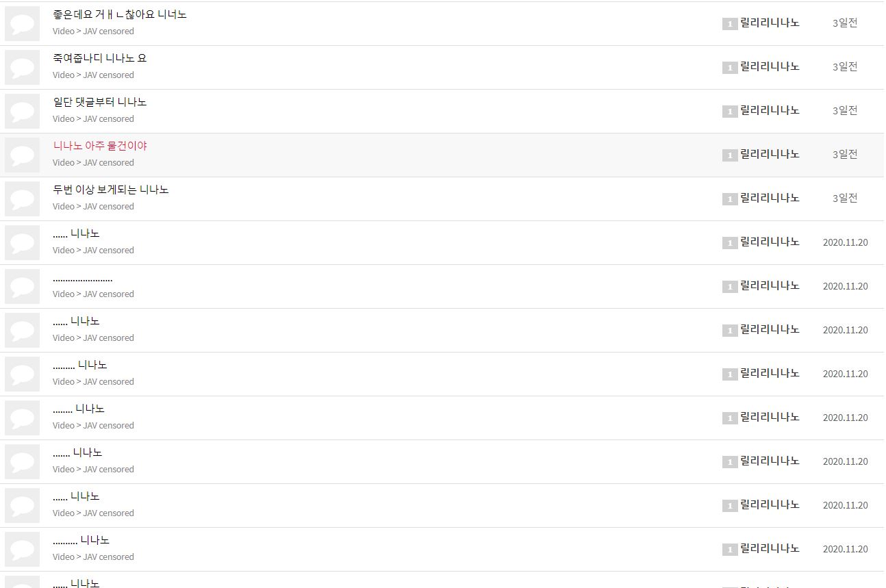Click comment icon next to 일단 댓글부터 니나노
Image resolution: width=886 pixels, height=588 pixels.
(x=22, y=112)
